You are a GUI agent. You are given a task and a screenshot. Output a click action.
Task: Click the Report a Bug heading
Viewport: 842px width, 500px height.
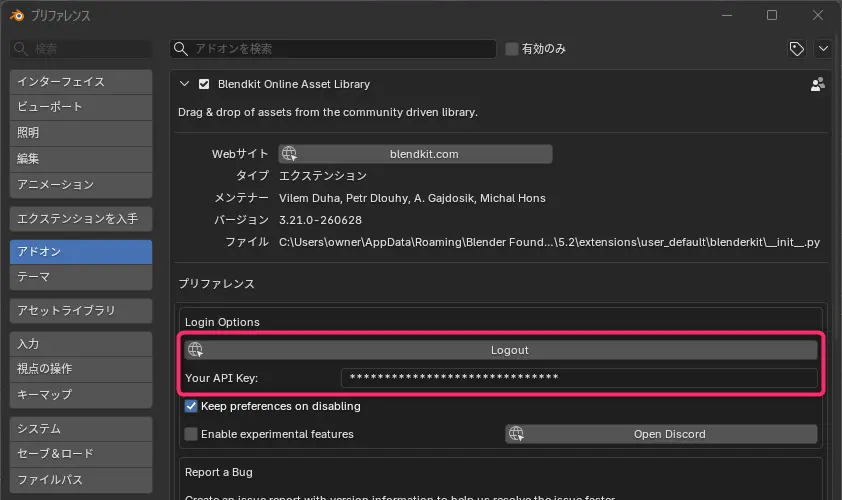coord(219,472)
